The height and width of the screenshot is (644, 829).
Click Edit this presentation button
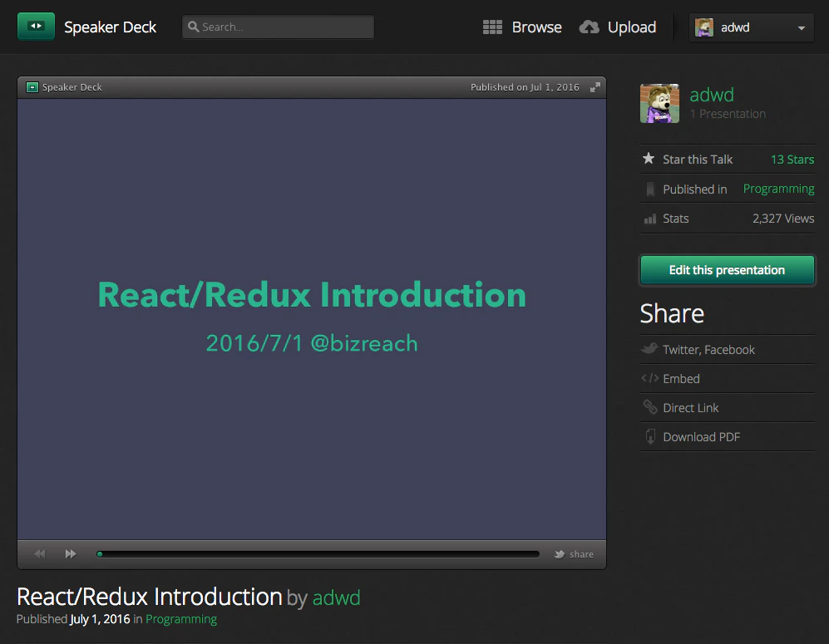tap(727, 270)
